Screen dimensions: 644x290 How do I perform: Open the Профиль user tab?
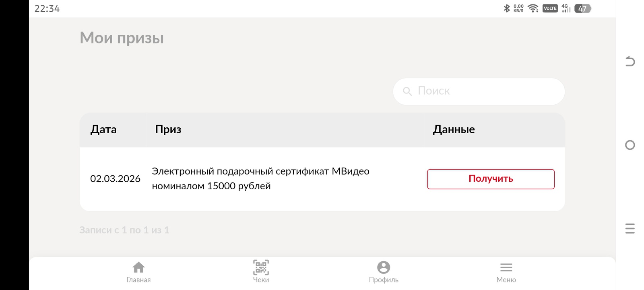point(384,272)
